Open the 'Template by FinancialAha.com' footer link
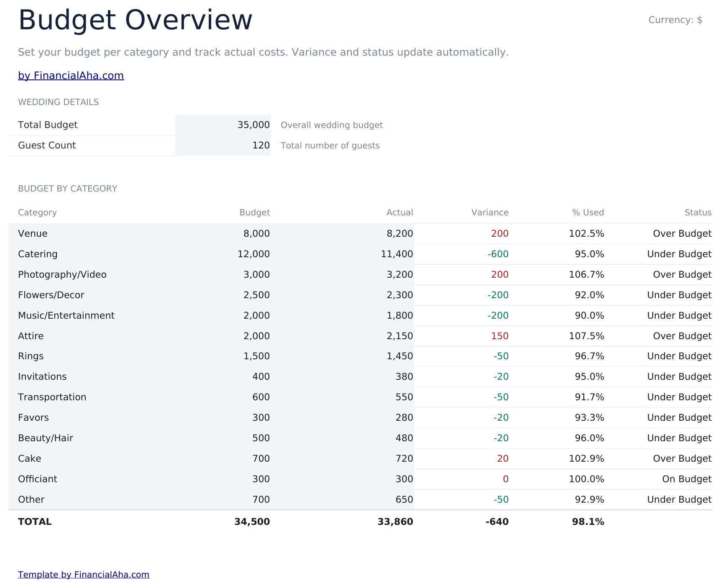This screenshot has height=588, width=721. pos(84,575)
